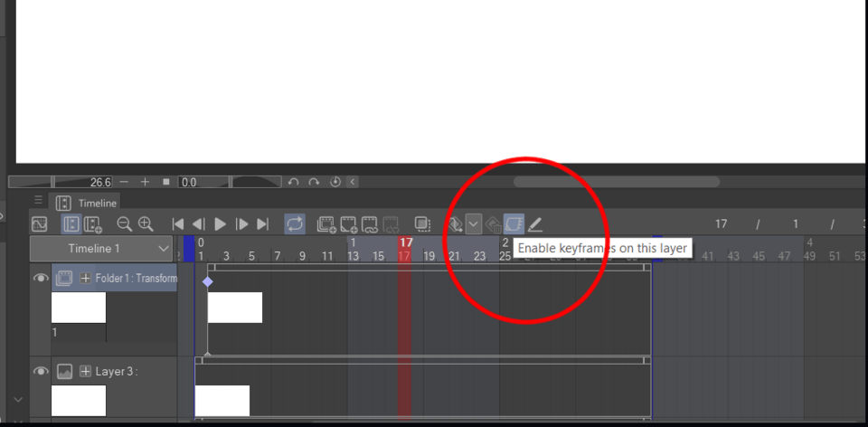Click the horizontal canvas scrollbar
The width and height of the screenshot is (868, 427).
tap(616, 182)
